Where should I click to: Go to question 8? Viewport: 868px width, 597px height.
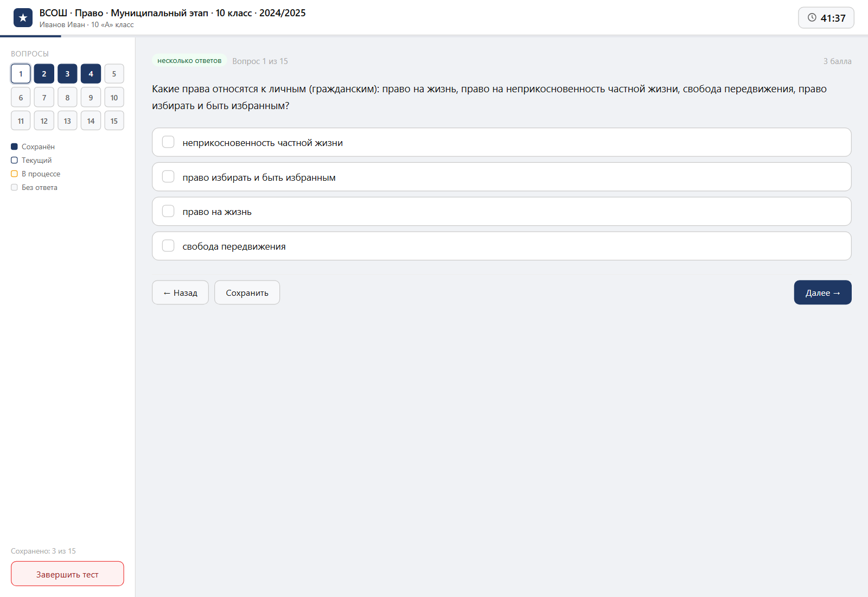67,98
